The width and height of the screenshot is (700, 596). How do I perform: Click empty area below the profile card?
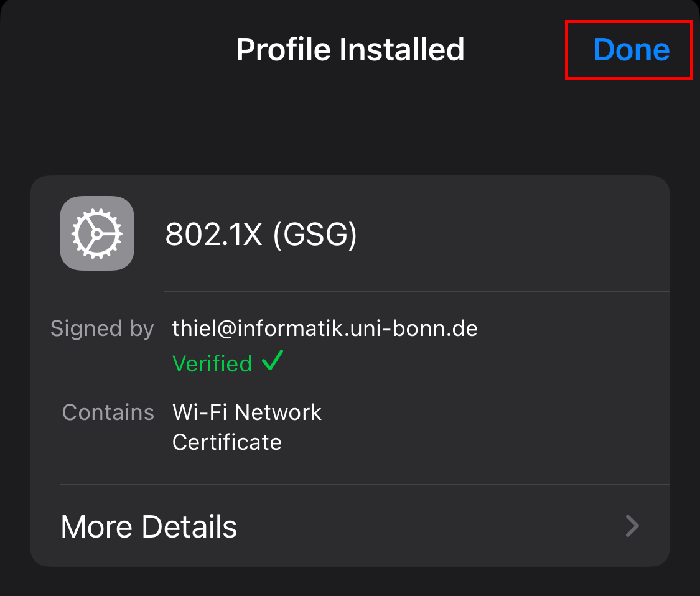coord(350,581)
